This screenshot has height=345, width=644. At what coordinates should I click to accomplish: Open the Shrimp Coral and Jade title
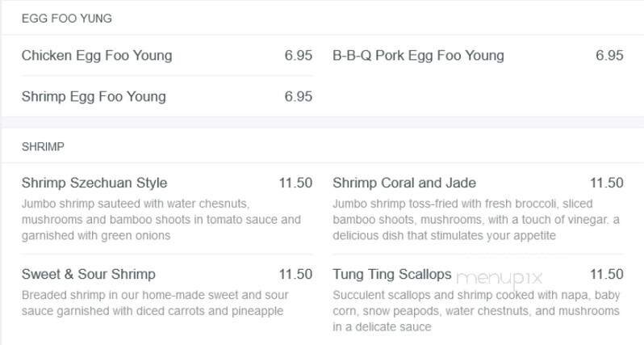404,183
